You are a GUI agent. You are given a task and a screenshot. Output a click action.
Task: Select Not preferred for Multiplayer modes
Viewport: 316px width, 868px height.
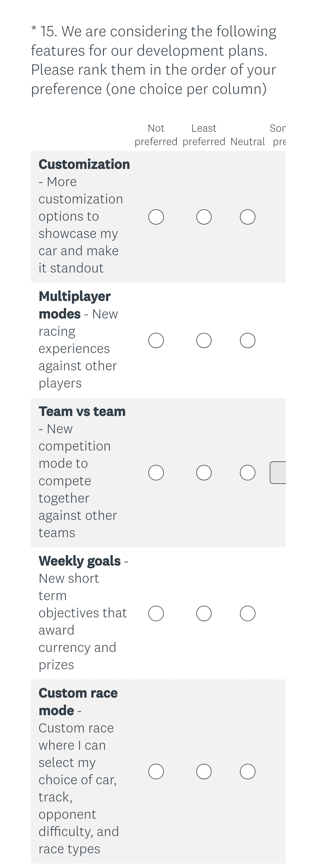(156, 340)
